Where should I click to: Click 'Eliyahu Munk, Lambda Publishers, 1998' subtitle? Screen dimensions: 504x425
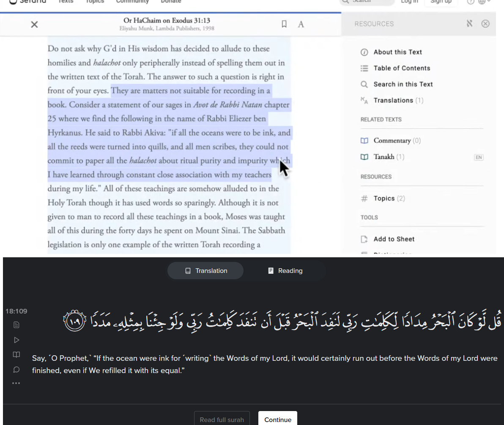[x=167, y=29]
